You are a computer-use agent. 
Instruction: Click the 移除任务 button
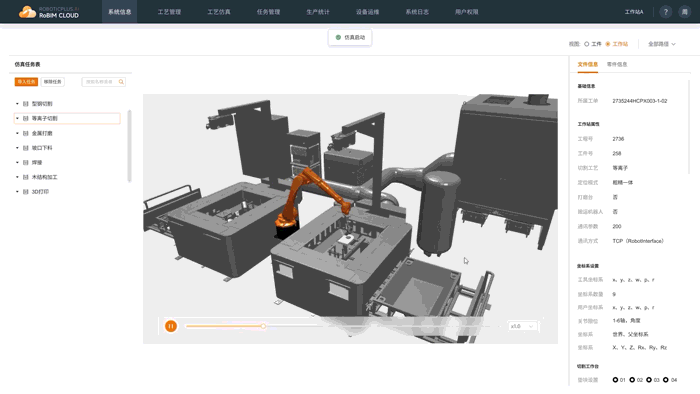[x=53, y=82]
